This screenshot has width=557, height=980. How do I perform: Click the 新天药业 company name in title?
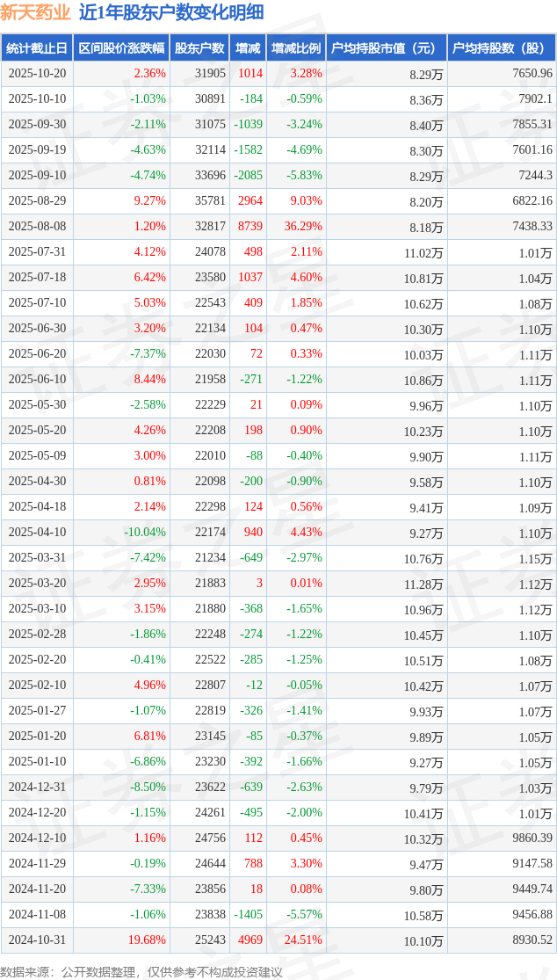coord(36,12)
